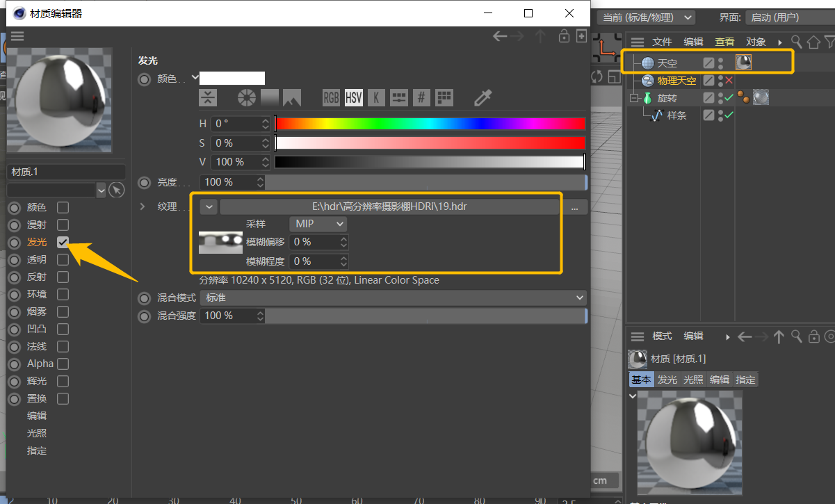Select the 物理天空 physical sky icon

(648, 81)
